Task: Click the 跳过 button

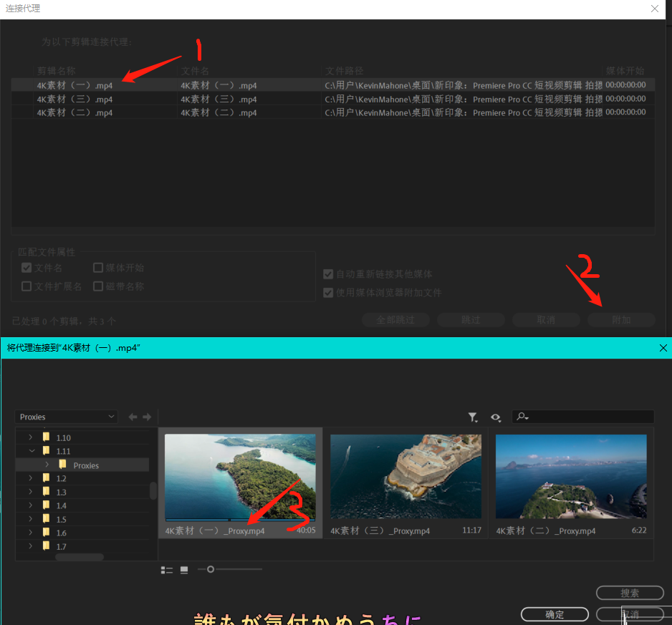Action: (x=471, y=320)
